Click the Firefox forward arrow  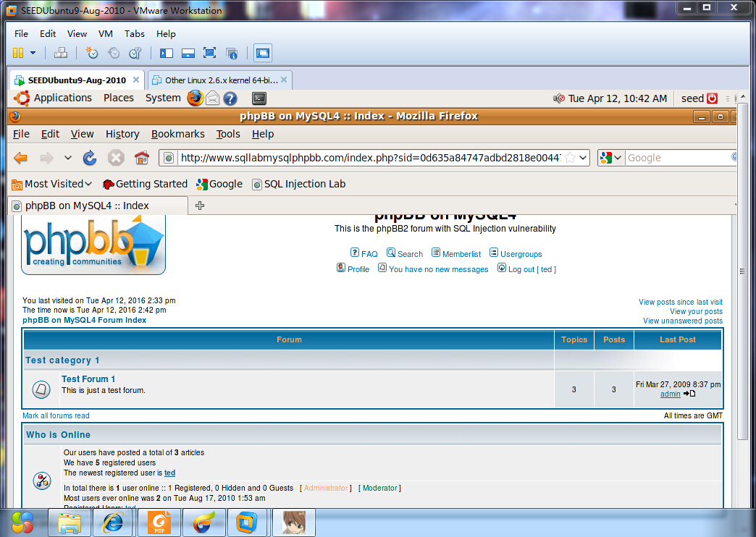click(x=47, y=158)
